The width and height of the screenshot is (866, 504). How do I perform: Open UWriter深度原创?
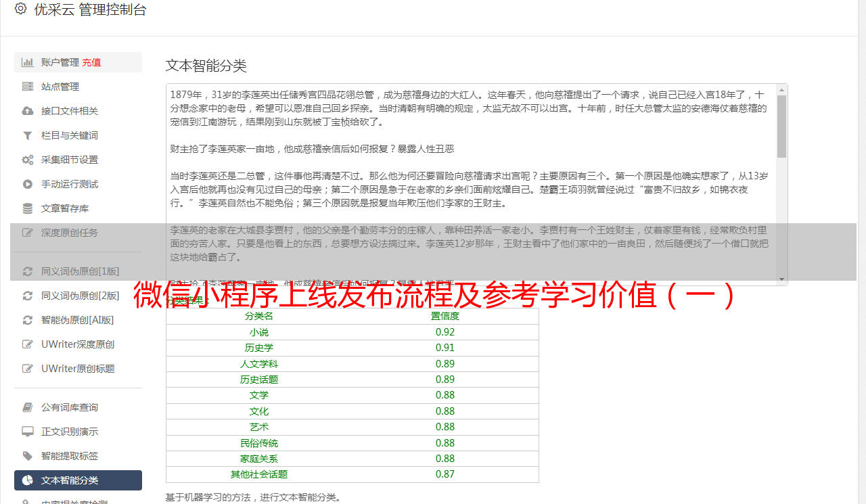tap(78, 344)
